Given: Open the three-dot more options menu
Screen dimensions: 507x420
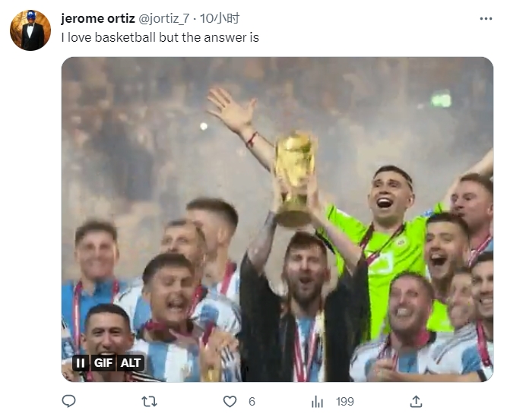Looking at the screenshot, I should [486, 17].
